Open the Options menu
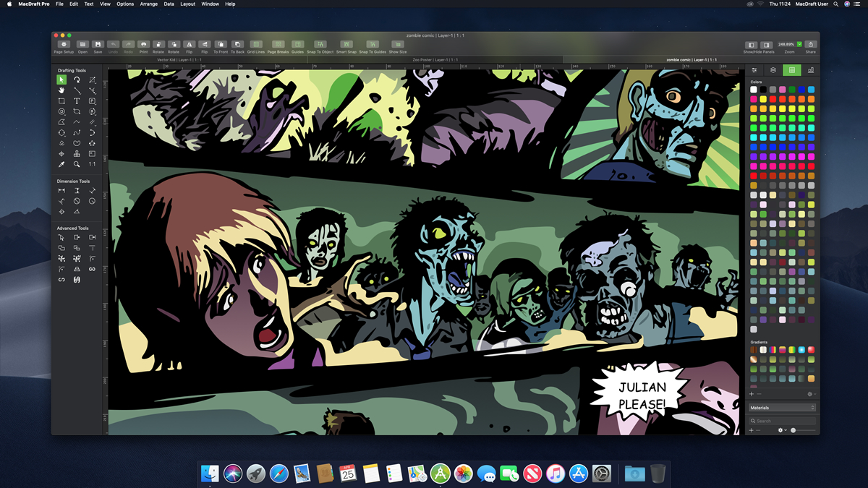This screenshot has width=868, height=488. [x=125, y=4]
